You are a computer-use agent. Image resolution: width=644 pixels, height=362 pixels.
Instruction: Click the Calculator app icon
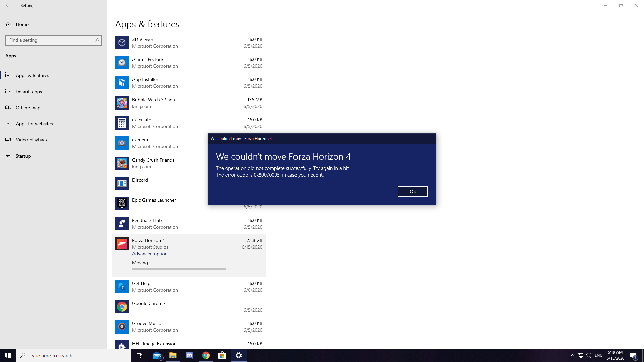coord(122,123)
